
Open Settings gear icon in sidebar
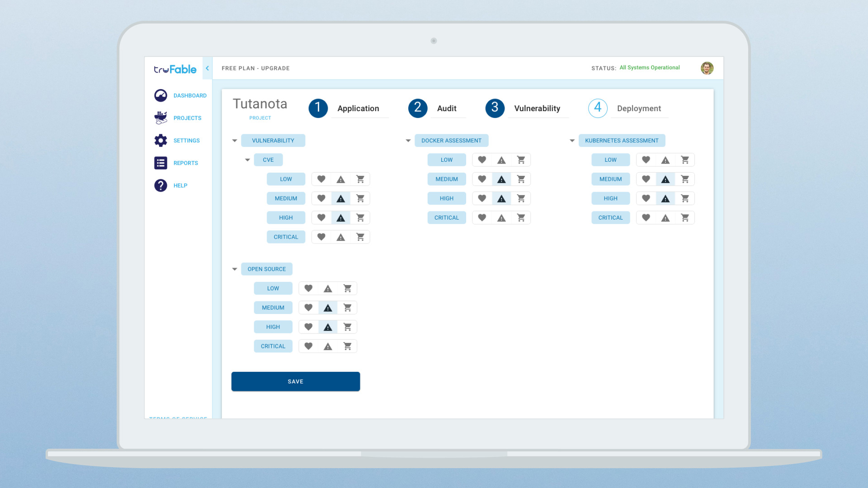pyautogui.click(x=160, y=141)
